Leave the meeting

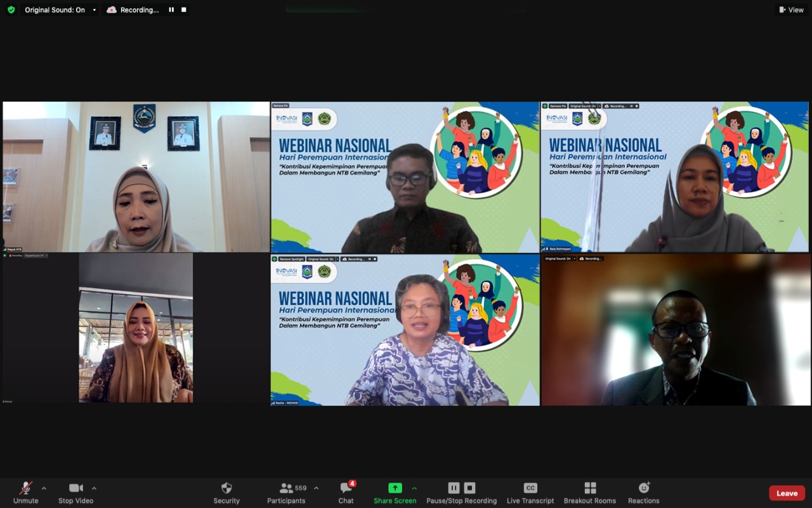(787, 493)
